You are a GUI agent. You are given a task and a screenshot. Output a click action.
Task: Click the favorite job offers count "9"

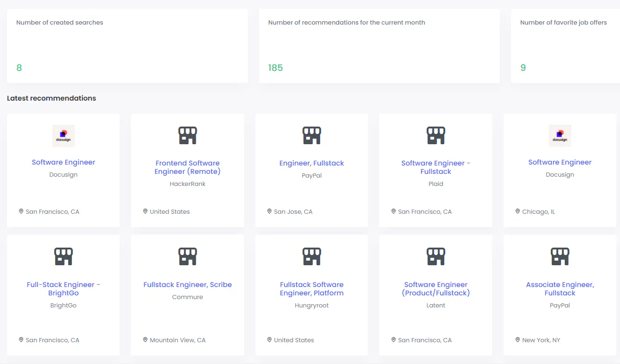pyautogui.click(x=523, y=68)
